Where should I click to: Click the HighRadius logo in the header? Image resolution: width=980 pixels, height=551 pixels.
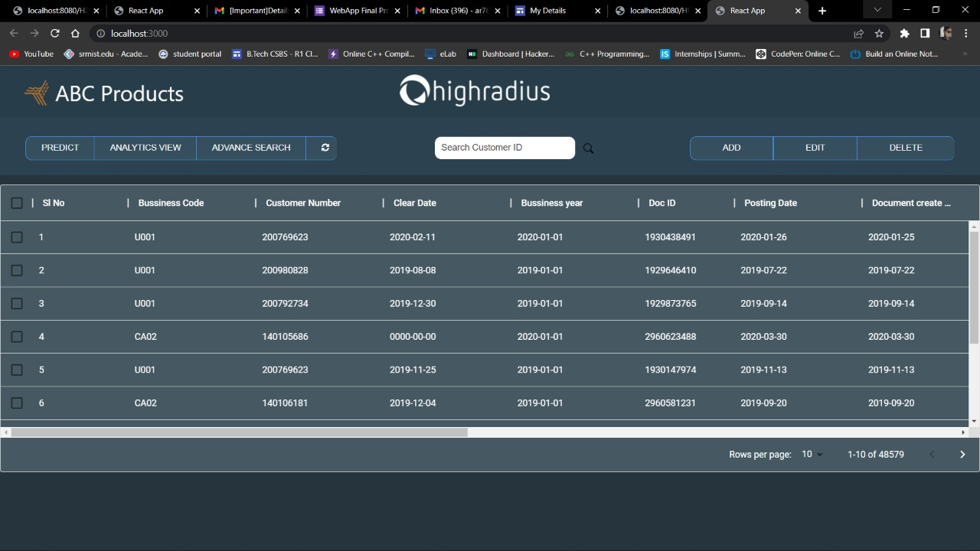click(474, 90)
